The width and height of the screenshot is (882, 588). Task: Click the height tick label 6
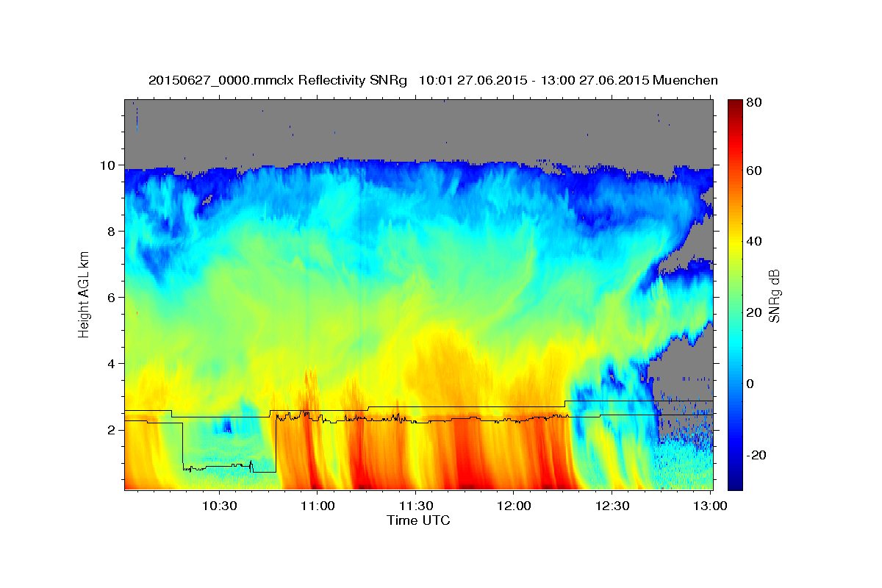pyautogui.click(x=112, y=298)
